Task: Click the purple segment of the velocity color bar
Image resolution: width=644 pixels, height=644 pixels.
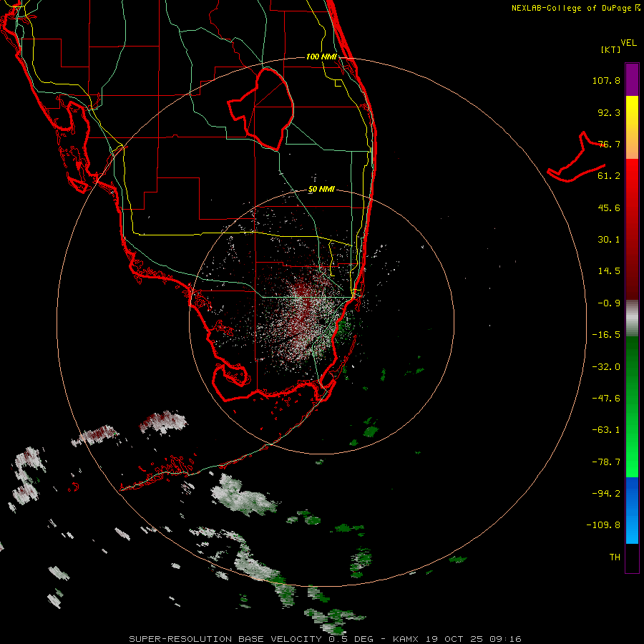Action: click(632, 79)
